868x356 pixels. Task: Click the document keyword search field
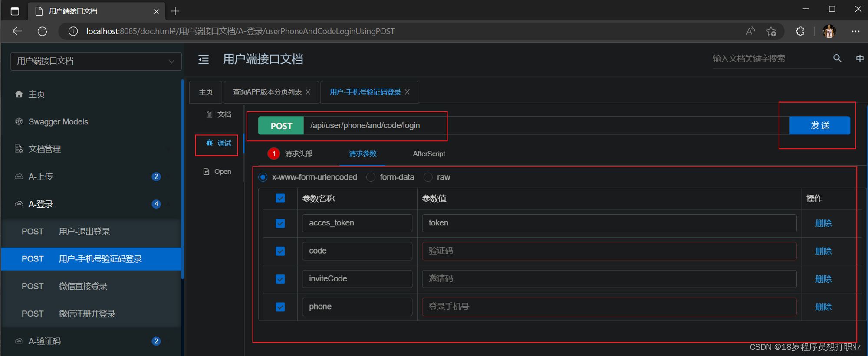point(772,59)
